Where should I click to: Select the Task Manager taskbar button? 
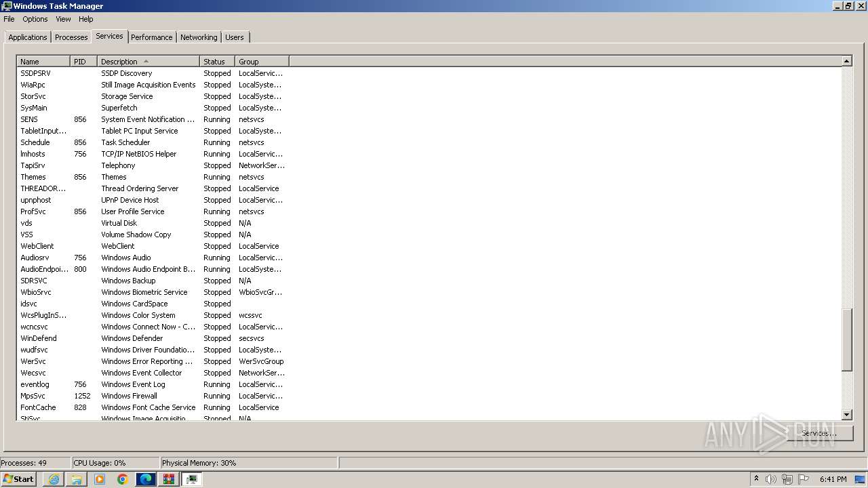(192, 479)
